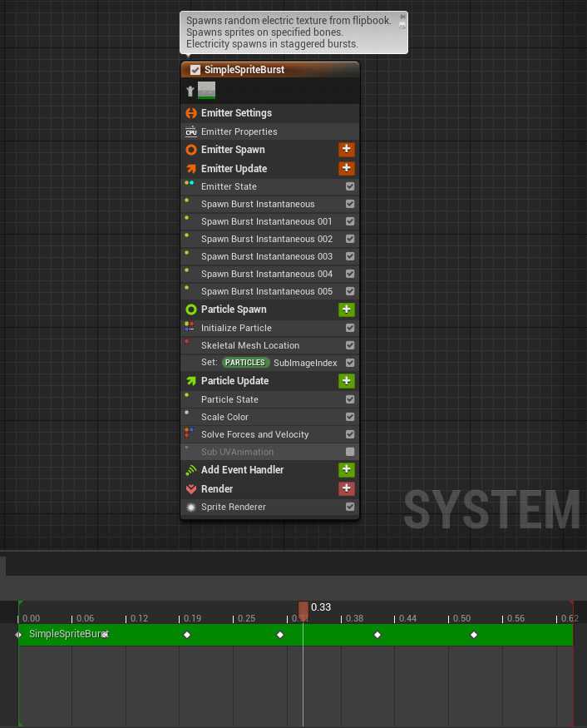Select the Sub UVAnimation module row
The height and width of the screenshot is (728, 587).
270,452
